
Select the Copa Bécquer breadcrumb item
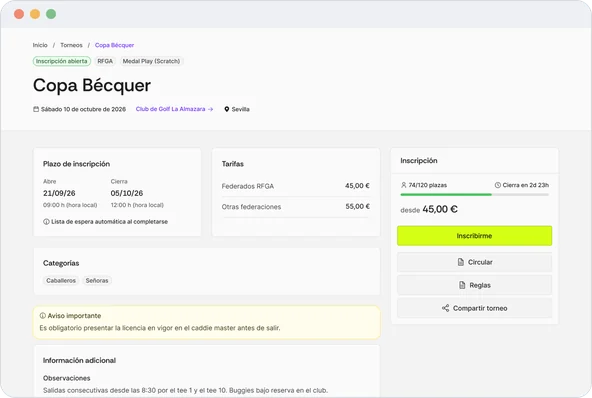114,45
